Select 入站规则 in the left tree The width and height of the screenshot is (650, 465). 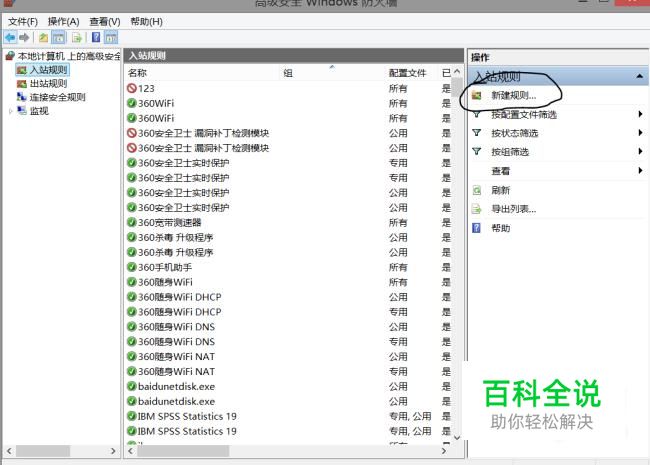pos(49,70)
